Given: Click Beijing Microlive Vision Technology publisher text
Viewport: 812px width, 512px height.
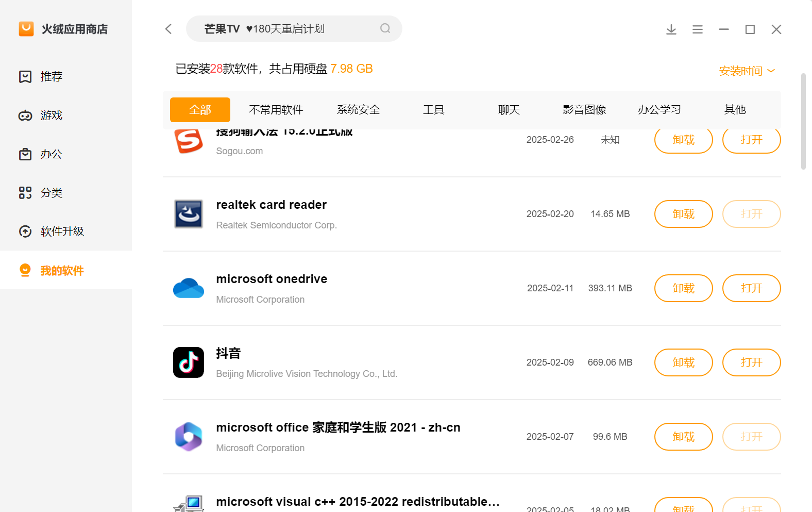Looking at the screenshot, I should [307, 374].
